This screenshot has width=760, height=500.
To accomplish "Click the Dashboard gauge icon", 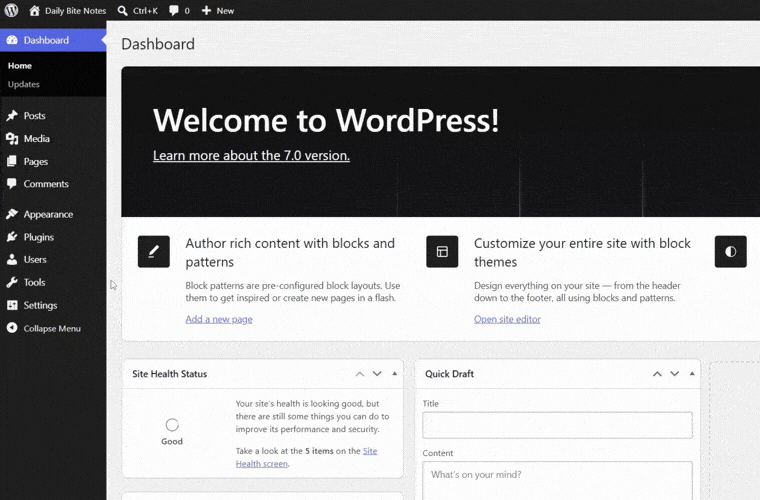I will tap(12, 40).
